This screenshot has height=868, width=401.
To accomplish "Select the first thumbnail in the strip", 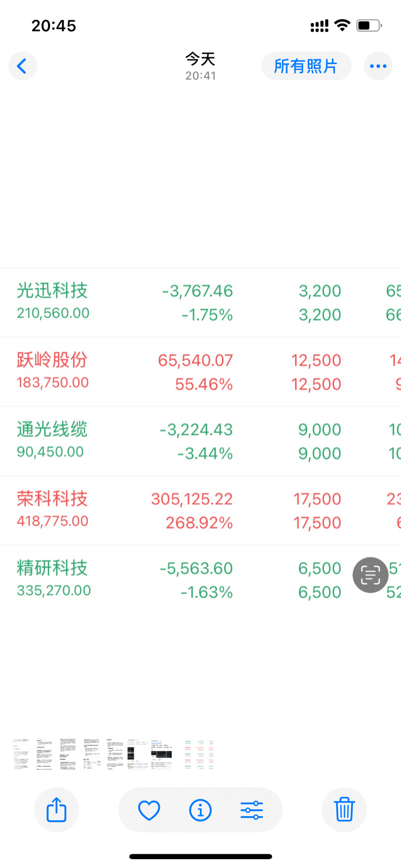I will pos(21,755).
